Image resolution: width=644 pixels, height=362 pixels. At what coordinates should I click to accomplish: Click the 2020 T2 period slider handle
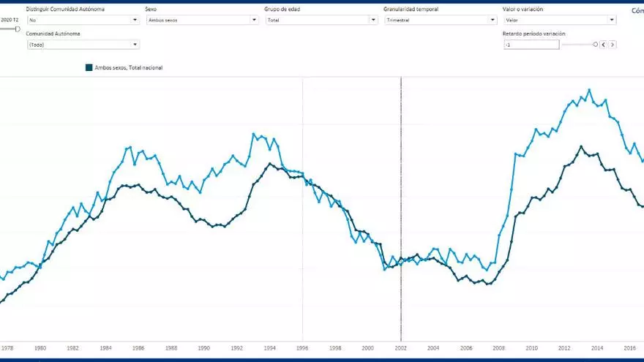pos(18,29)
